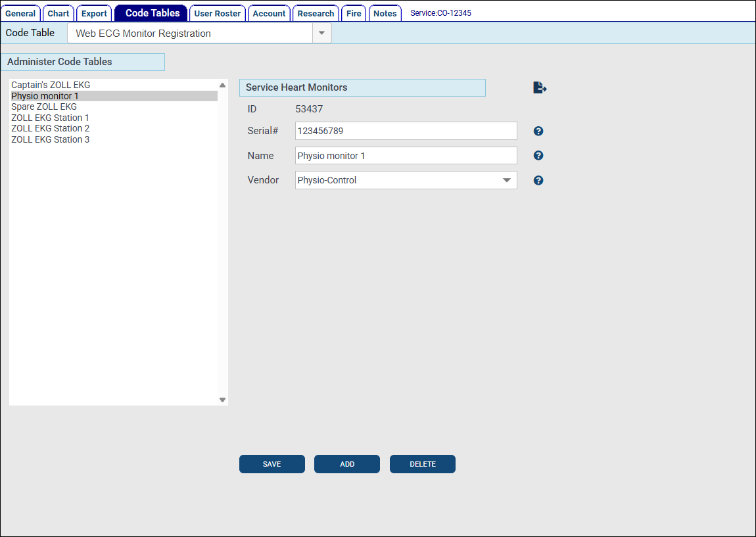Click the export document icon beside Service Heart Monitors
The height and width of the screenshot is (537, 756).
coord(540,87)
